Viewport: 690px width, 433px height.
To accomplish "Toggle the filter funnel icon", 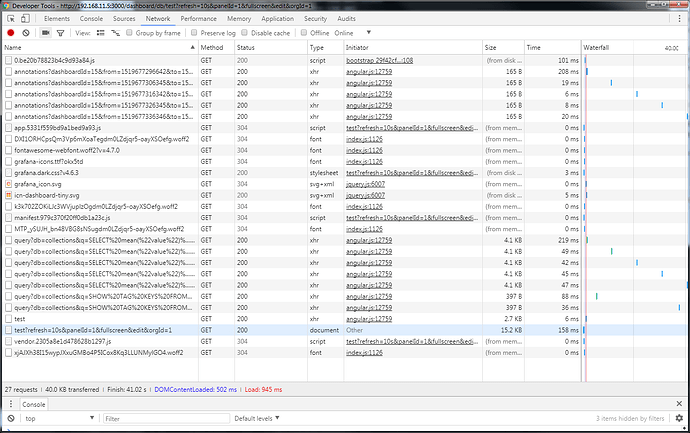I will pos(60,33).
